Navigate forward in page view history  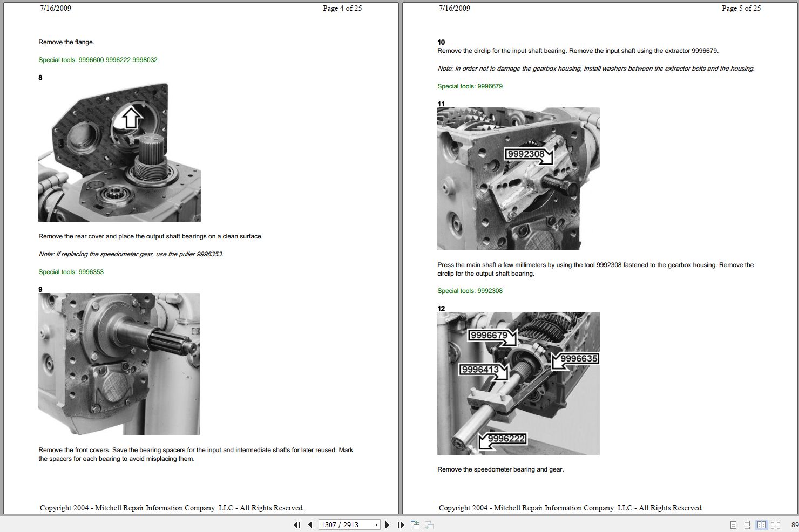pos(429,524)
